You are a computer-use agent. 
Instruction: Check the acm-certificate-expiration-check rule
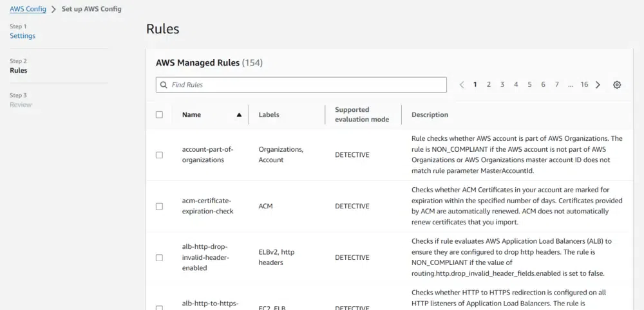click(159, 206)
